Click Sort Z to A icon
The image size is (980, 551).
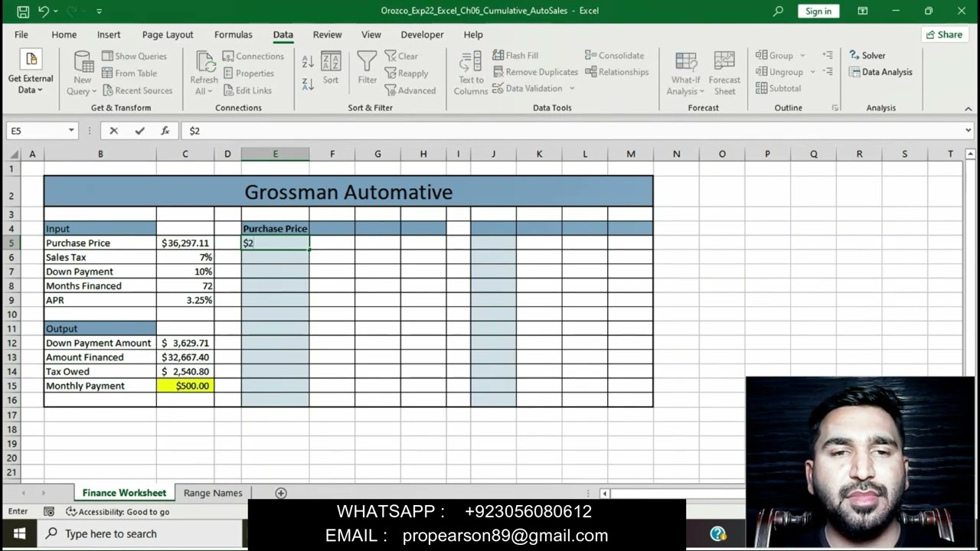pos(308,84)
